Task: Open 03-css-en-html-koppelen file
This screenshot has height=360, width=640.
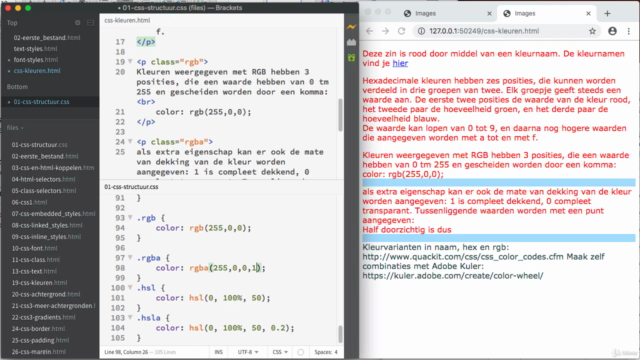Action: click(53, 167)
